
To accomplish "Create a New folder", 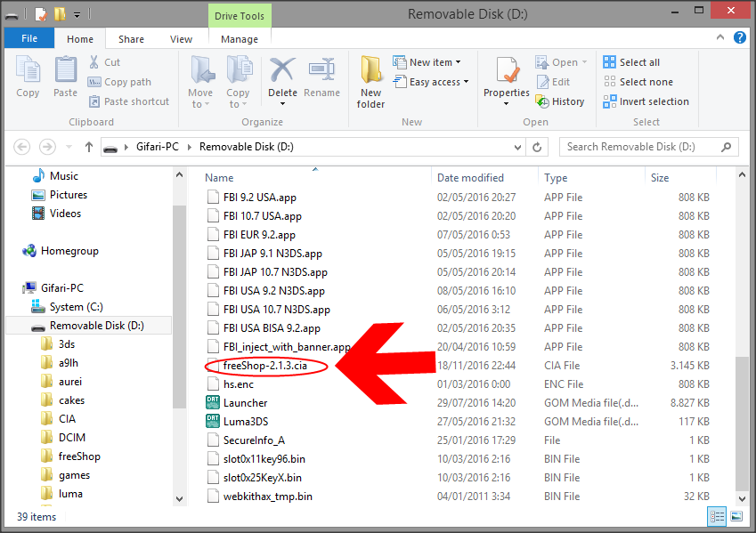I will (370, 82).
